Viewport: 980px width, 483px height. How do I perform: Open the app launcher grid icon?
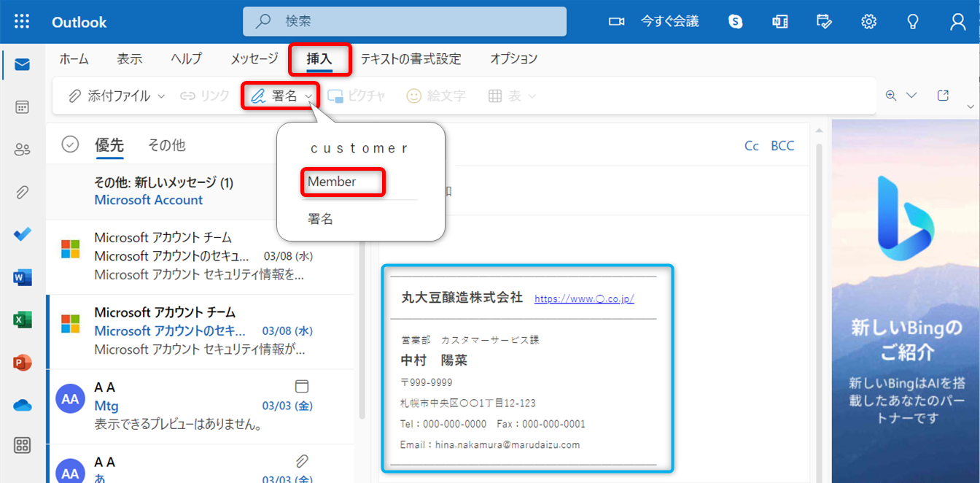22,22
